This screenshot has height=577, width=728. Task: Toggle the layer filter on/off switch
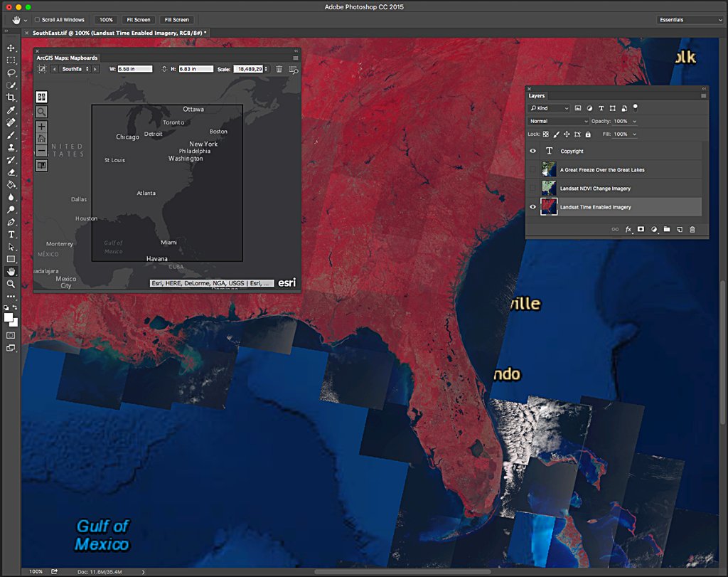[635, 107]
